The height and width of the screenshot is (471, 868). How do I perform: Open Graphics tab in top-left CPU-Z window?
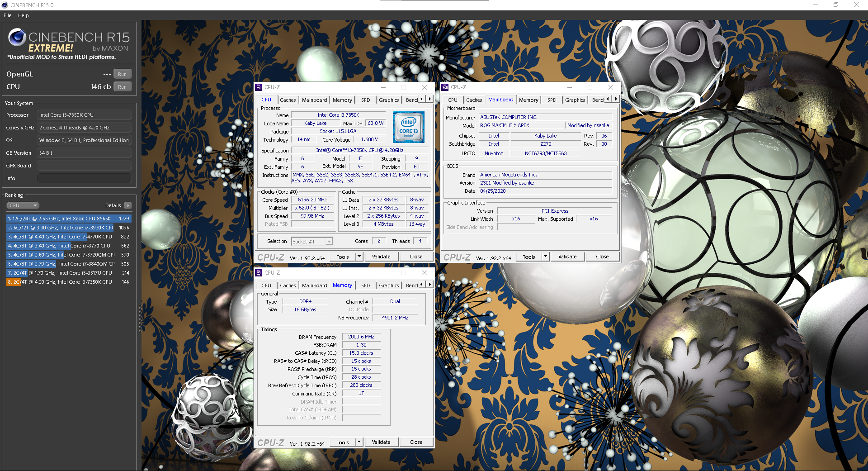[389, 100]
